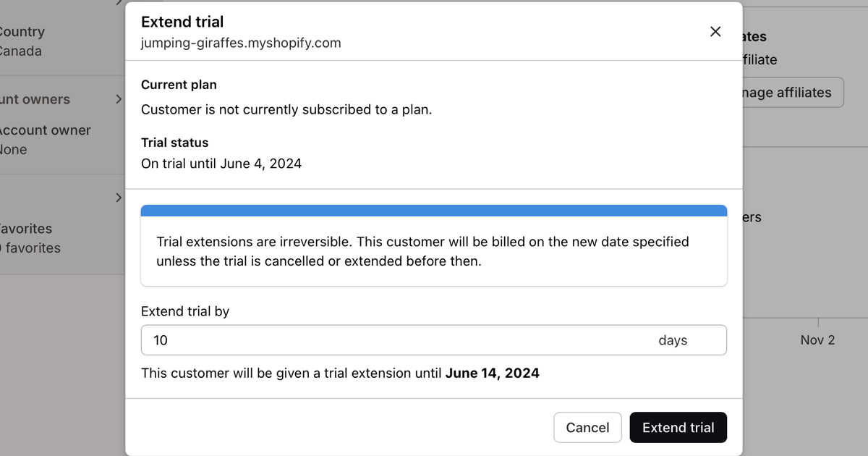
Task: Click the Account owner None entry
Action: click(x=43, y=140)
